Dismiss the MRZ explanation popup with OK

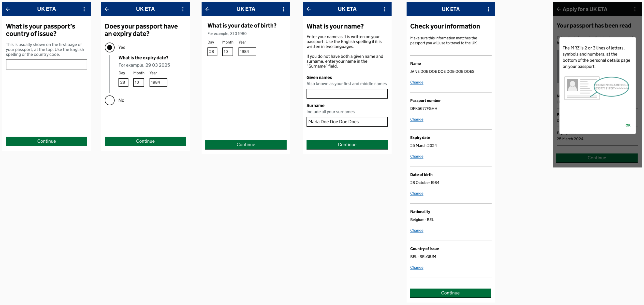coord(628,125)
